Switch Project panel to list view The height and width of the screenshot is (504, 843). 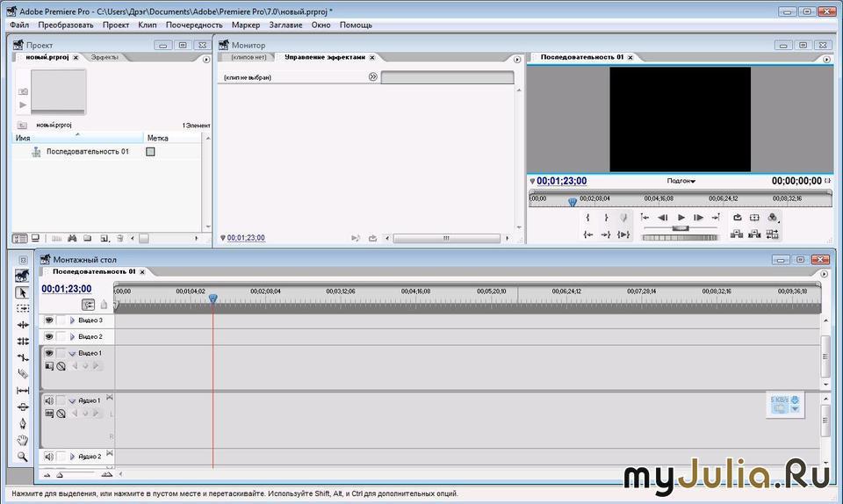[x=20, y=238]
